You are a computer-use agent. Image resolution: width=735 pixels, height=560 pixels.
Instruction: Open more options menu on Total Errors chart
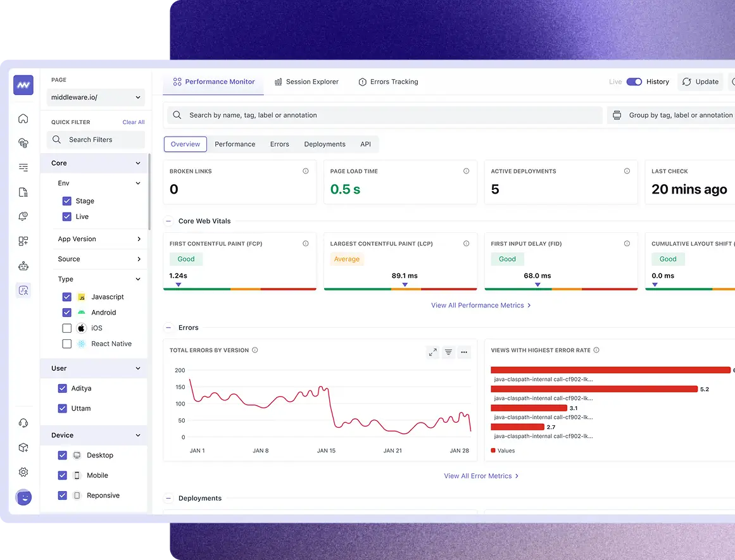(464, 352)
